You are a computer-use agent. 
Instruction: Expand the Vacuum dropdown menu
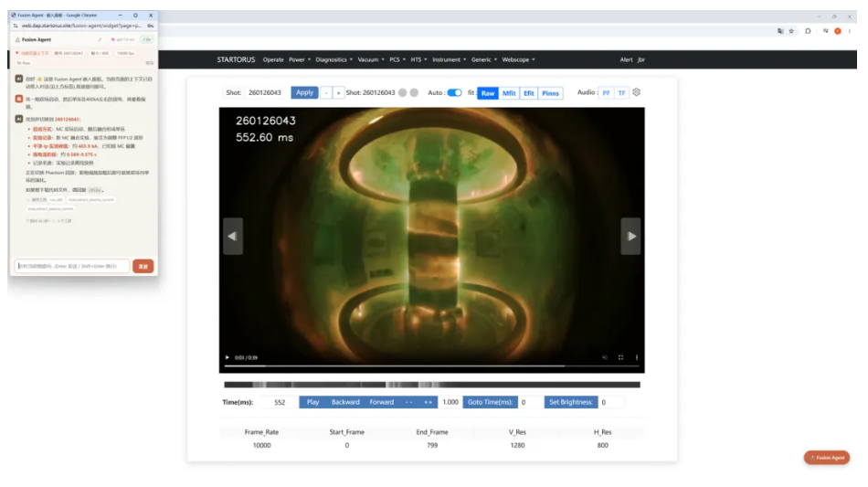(x=371, y=59)
